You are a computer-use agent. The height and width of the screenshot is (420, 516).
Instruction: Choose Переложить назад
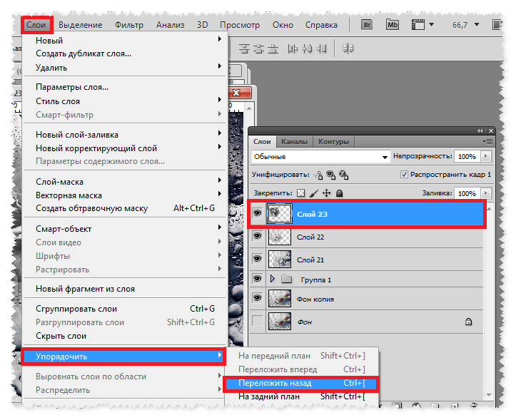pyautogui.click(x=301, y=383)
